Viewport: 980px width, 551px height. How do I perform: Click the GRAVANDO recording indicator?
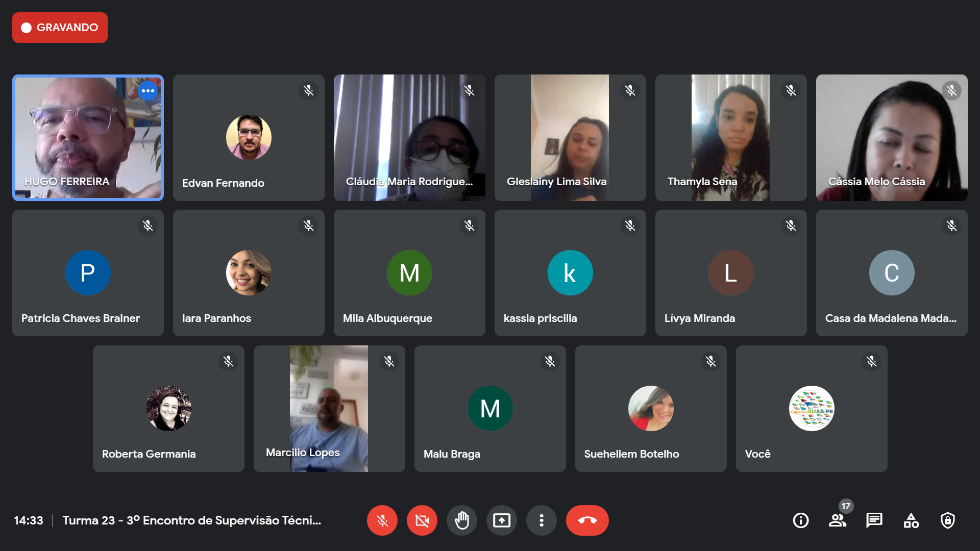tap(60, 28)
